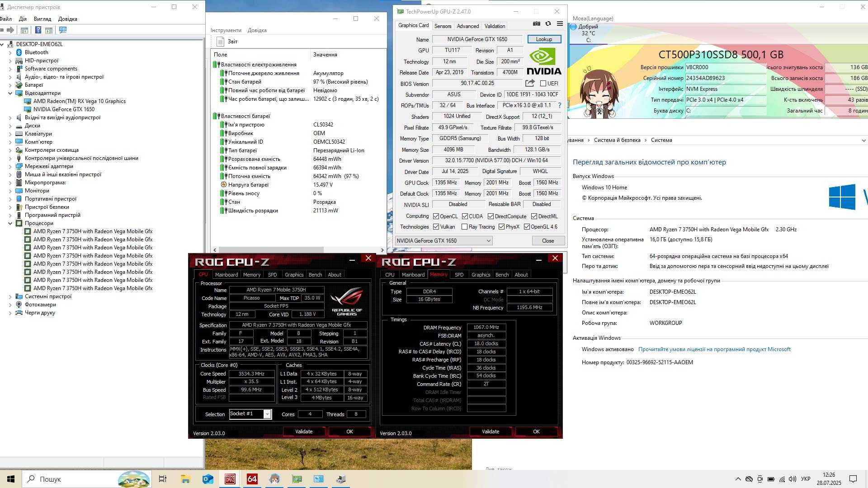Click OK in the right CPU-Z window
Image resolution: width=868 pixels, height=488 pixels.
click(536, 432)
